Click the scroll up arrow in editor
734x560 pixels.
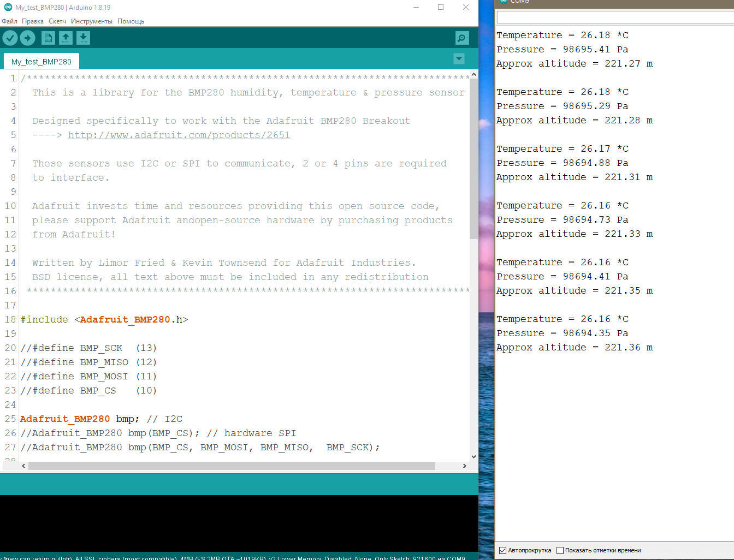coord(473,74)
